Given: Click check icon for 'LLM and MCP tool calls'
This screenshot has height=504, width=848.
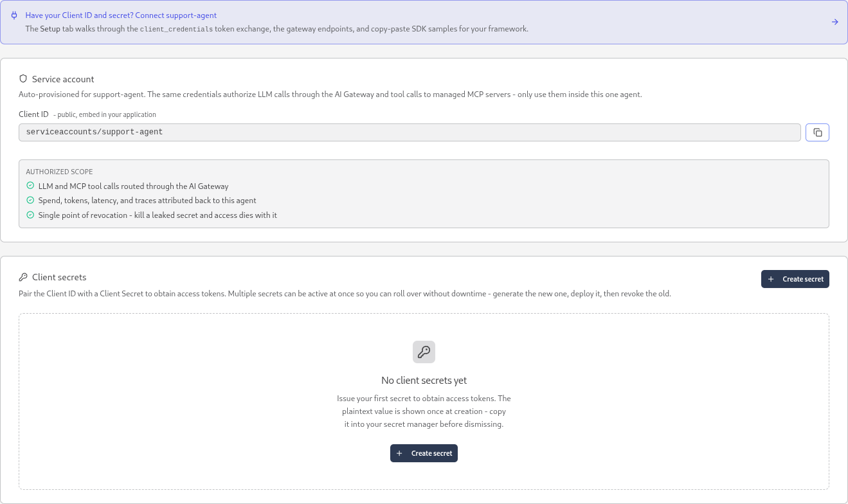Looking at the screenshot, I should tap(30, 186).
